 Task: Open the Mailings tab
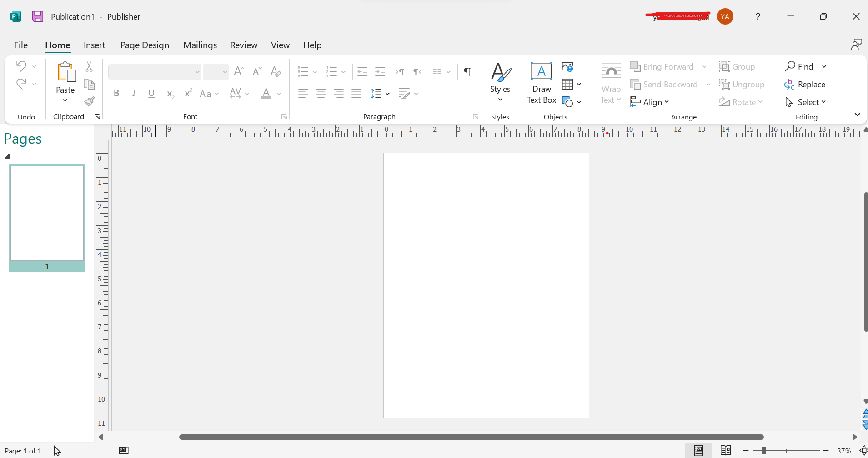[200, 45]
